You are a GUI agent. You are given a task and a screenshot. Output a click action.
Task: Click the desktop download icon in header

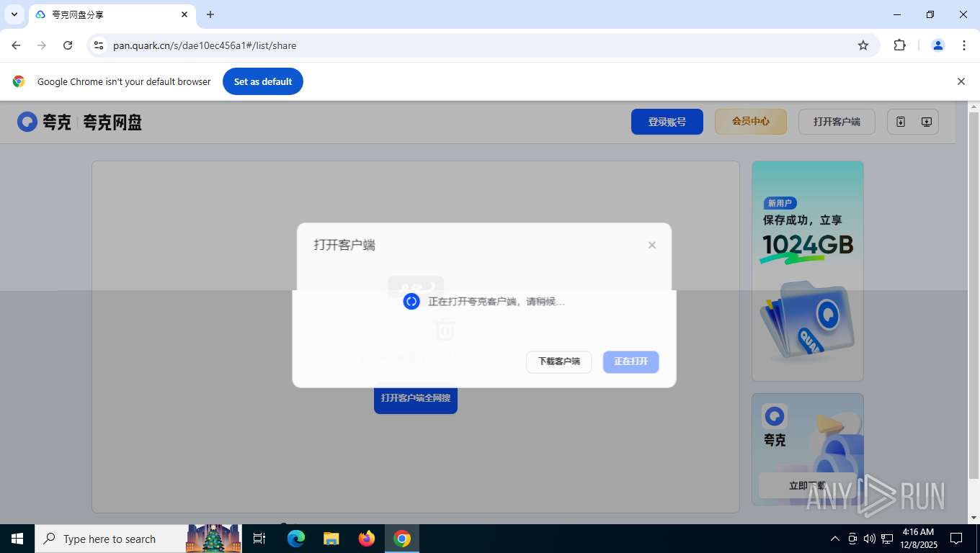pyautogui.click(x=927, y=122)
